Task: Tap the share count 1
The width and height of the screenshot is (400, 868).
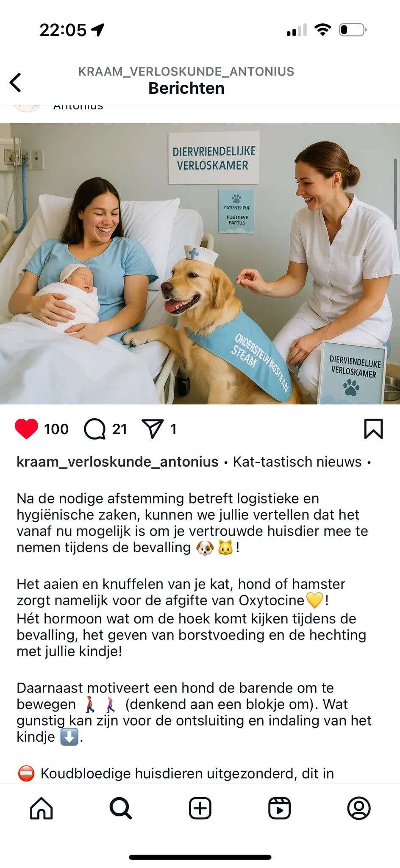Action: tap(173, 429)
